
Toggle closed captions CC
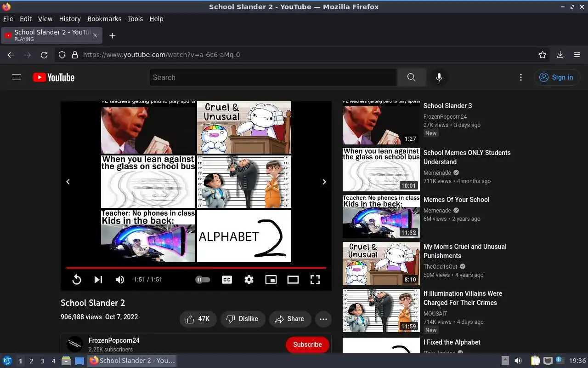(x=227, y=279)
